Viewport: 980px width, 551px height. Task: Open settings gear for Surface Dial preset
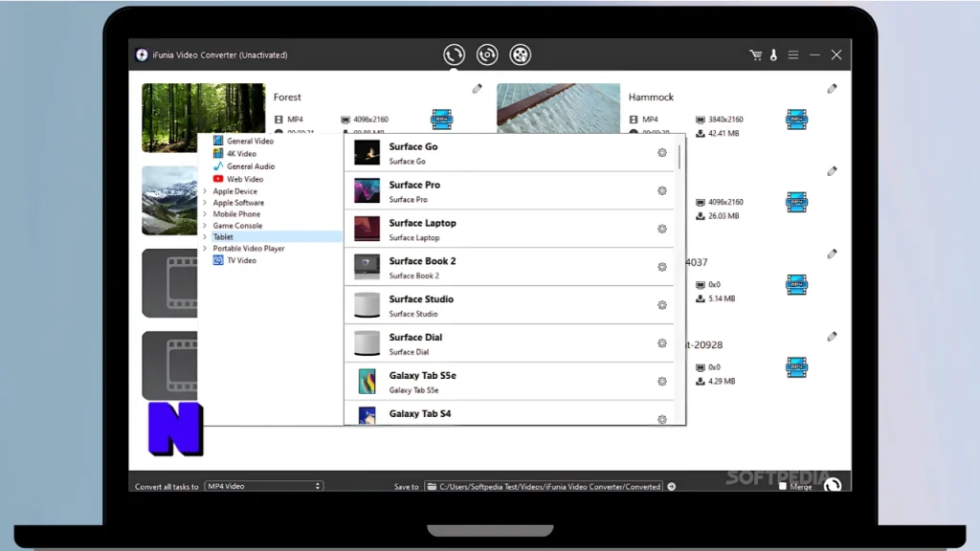[662, 343]
